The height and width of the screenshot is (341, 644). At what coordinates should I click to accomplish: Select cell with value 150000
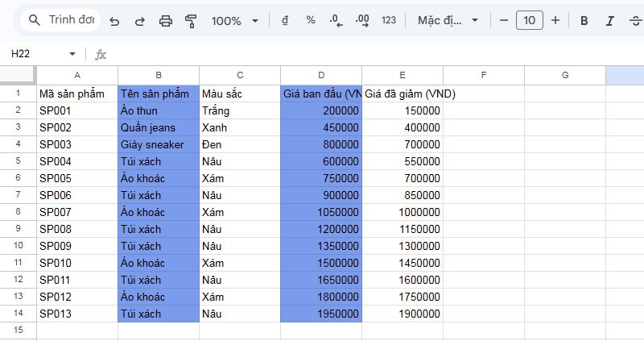tap(402, 110)
